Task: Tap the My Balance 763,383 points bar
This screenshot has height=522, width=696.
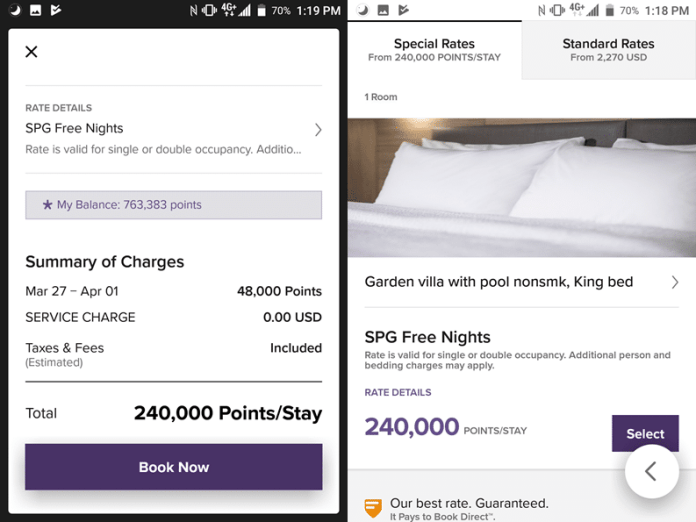Action: click(174, 205)
